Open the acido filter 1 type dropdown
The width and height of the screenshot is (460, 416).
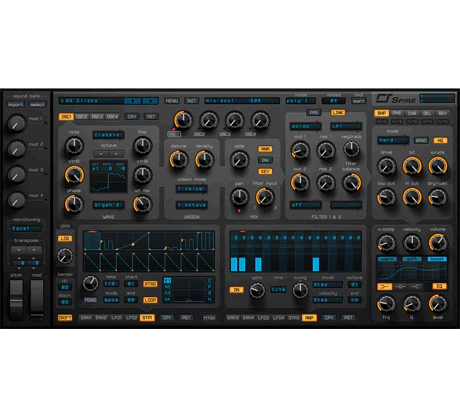(306, 126)
